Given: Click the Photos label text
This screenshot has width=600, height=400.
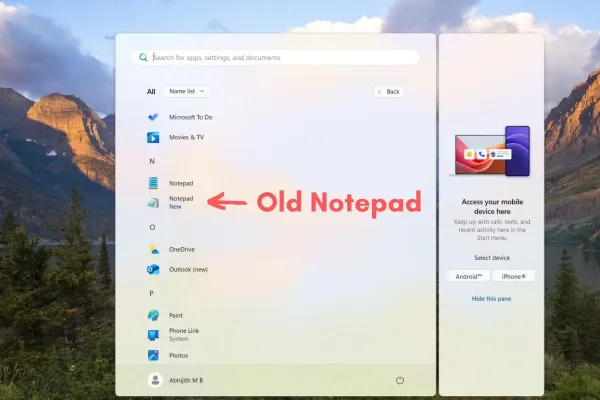Looking at the screenshot, I should tap(178, 356).
